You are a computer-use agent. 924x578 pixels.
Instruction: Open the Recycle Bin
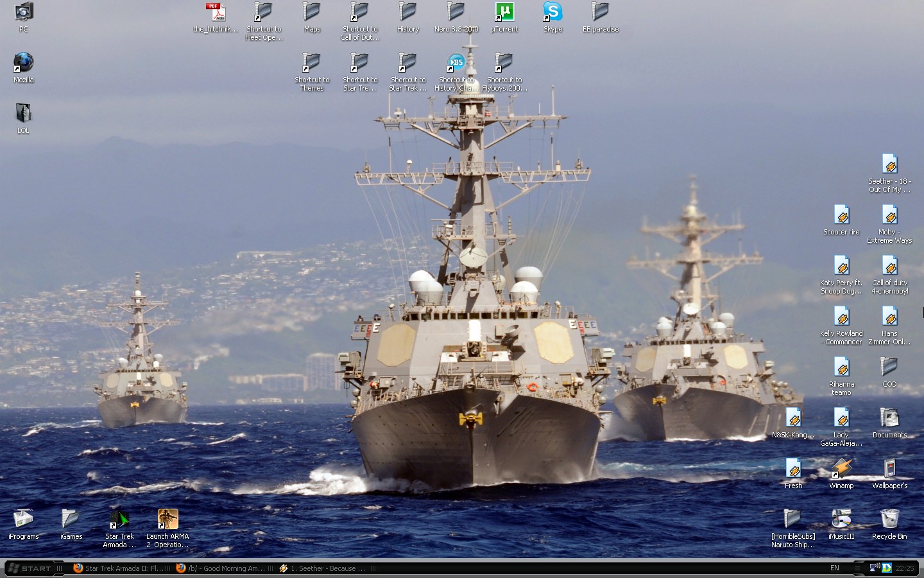coord(889,520)
